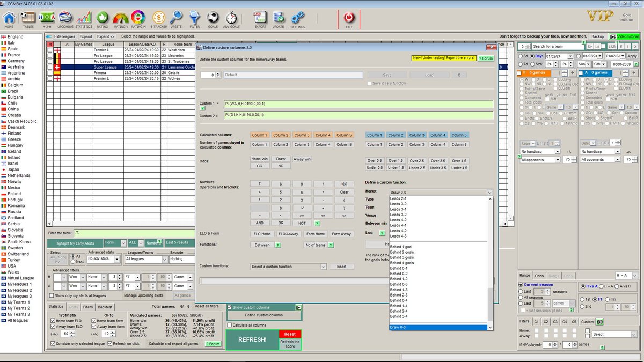Open the UPCOMING matches icon

tap(65, 19)
